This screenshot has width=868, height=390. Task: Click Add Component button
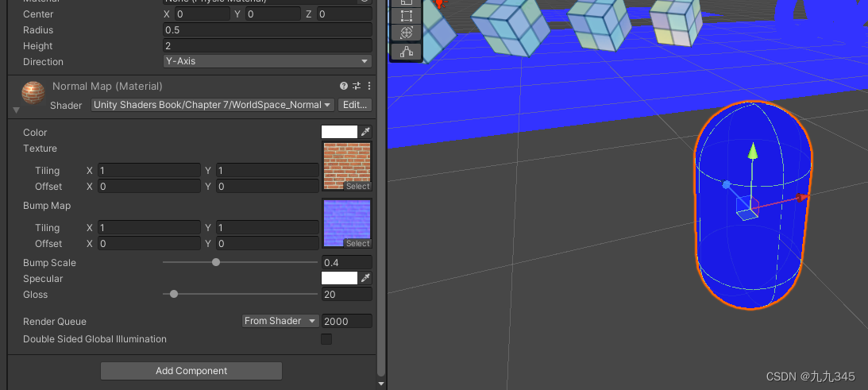[x=191, y=371]
